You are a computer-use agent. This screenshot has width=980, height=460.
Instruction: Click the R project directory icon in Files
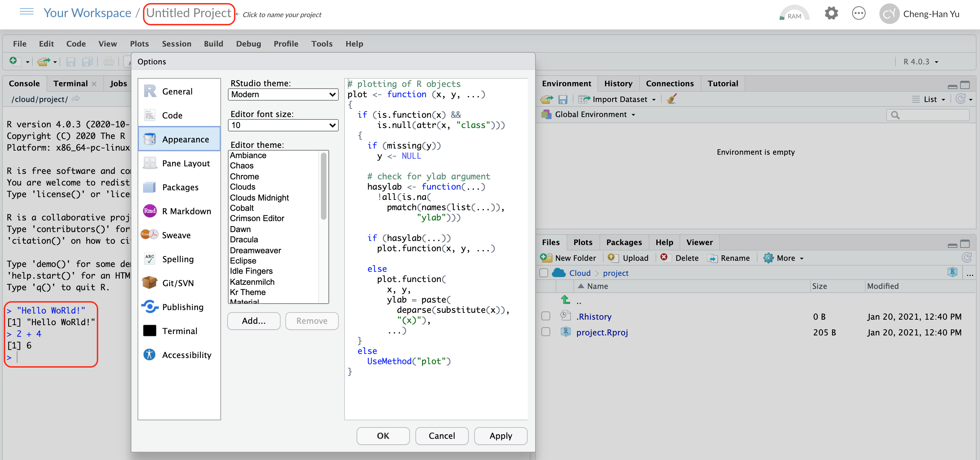click(952, 272)
